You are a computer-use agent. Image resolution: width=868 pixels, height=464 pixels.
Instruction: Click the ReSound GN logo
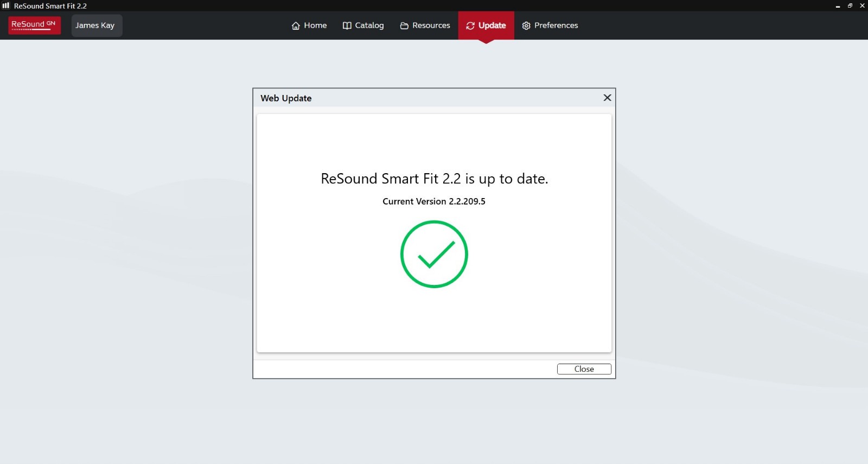[34, 25]
